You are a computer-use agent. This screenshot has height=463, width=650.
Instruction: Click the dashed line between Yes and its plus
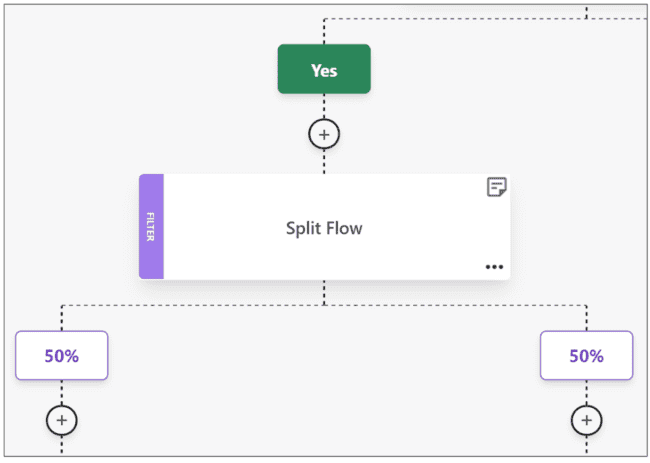pos(324,106)
